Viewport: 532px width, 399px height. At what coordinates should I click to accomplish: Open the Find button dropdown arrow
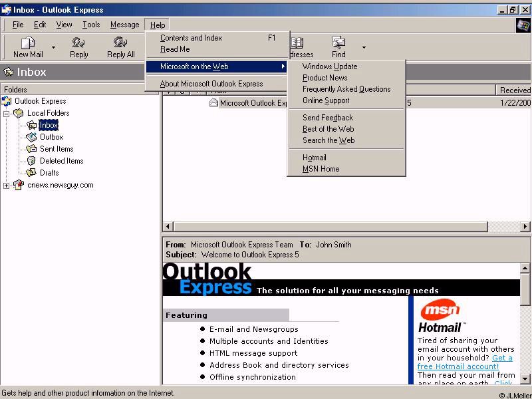(x=364, y=48)
